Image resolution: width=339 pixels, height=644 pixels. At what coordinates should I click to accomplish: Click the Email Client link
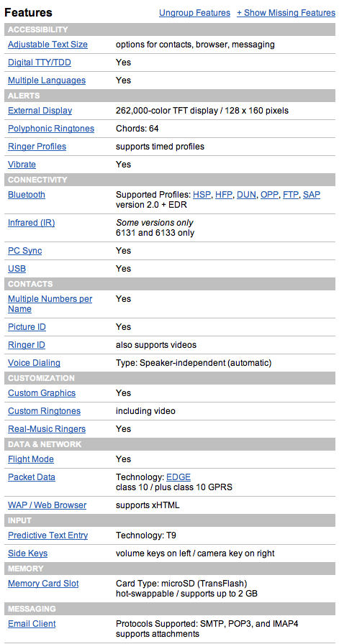coord(32,623)
